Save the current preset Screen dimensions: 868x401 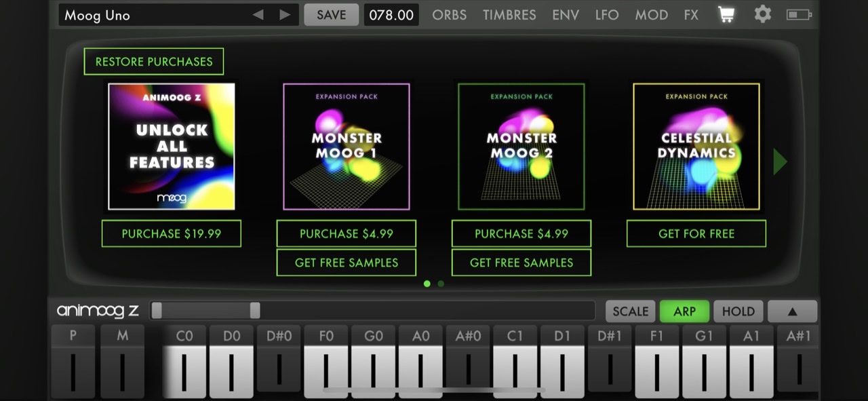coord(331,15)
